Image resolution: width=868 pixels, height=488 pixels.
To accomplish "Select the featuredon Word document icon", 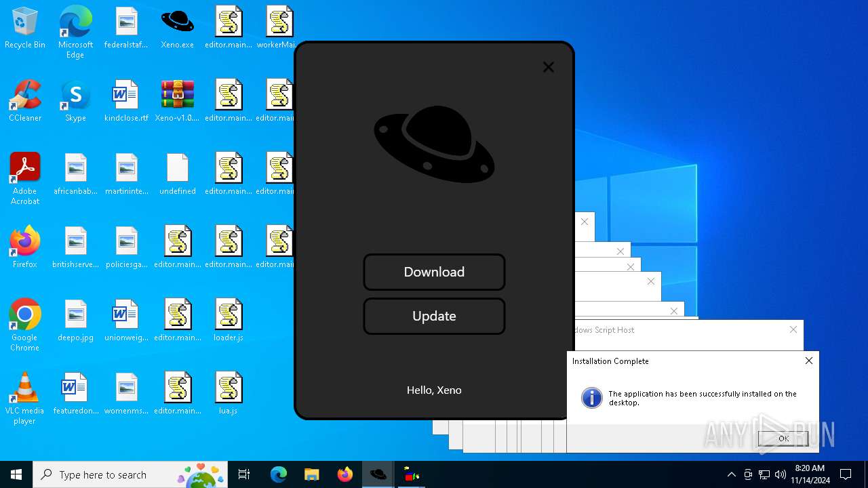I will point(75,394).
